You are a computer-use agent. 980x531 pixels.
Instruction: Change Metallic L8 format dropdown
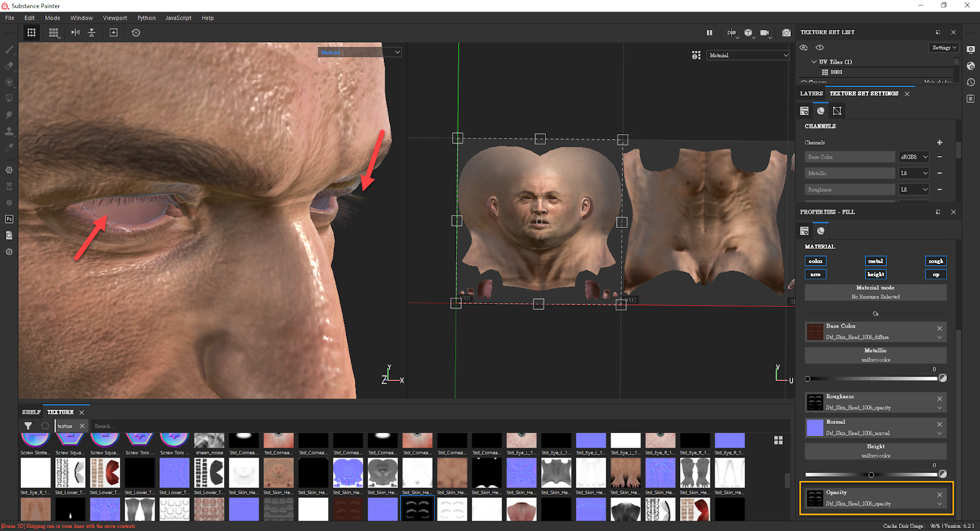click(914, 173)
